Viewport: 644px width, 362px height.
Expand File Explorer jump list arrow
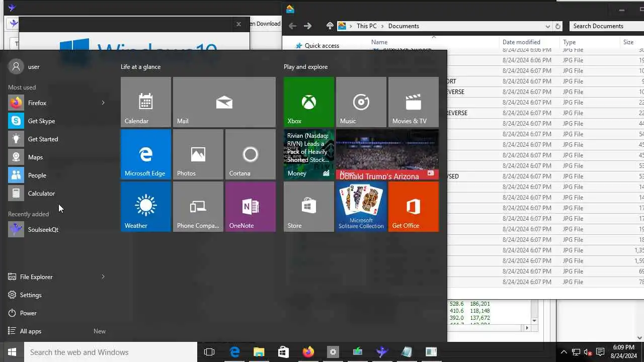tap(103, 277)
